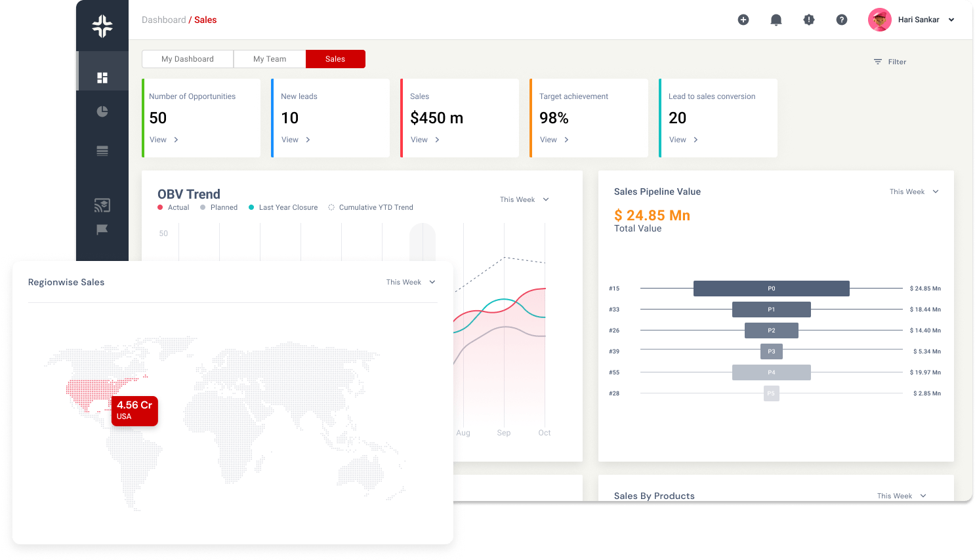
Task: Open the cast screen sidebar icon
Action: point(102,205)
